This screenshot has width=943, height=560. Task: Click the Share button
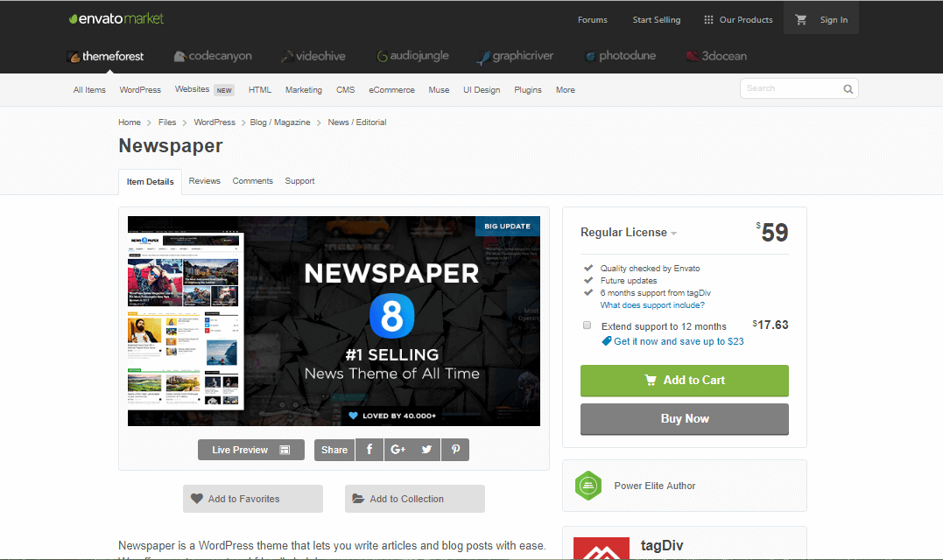pyautogui.click(x=334, y=450)
